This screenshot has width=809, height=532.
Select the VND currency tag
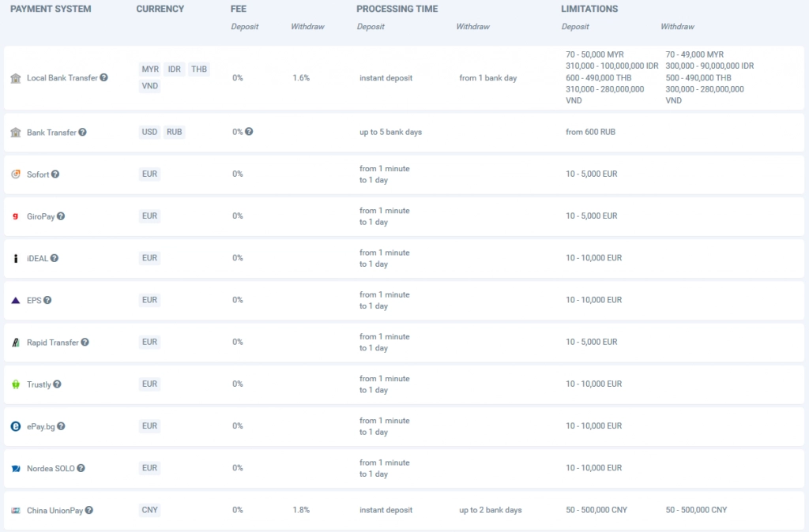(149, 85)
